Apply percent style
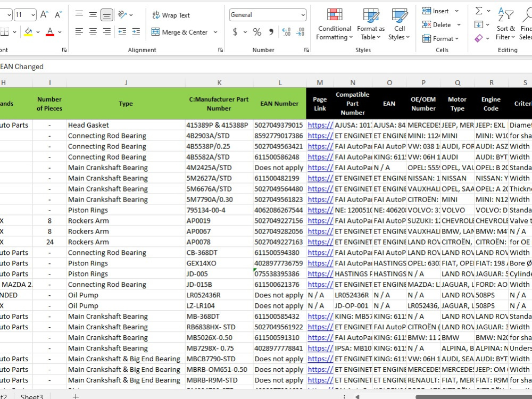 257,32
